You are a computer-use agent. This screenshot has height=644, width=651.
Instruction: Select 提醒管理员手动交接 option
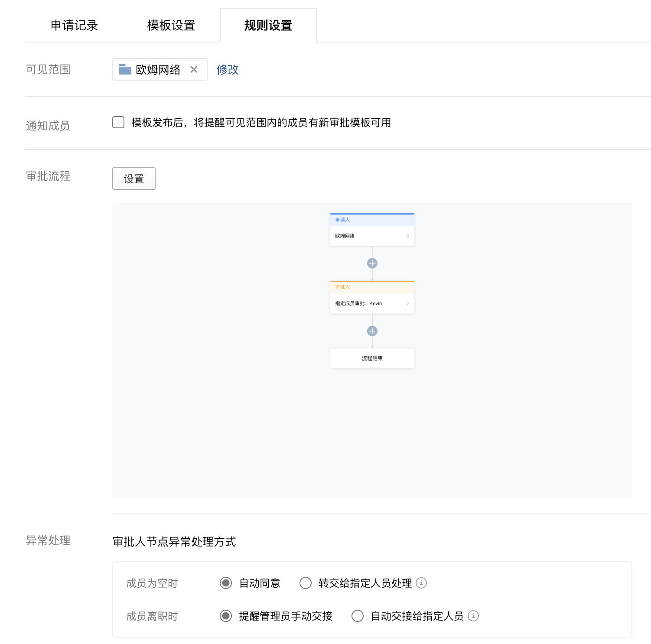pos(226,616)
